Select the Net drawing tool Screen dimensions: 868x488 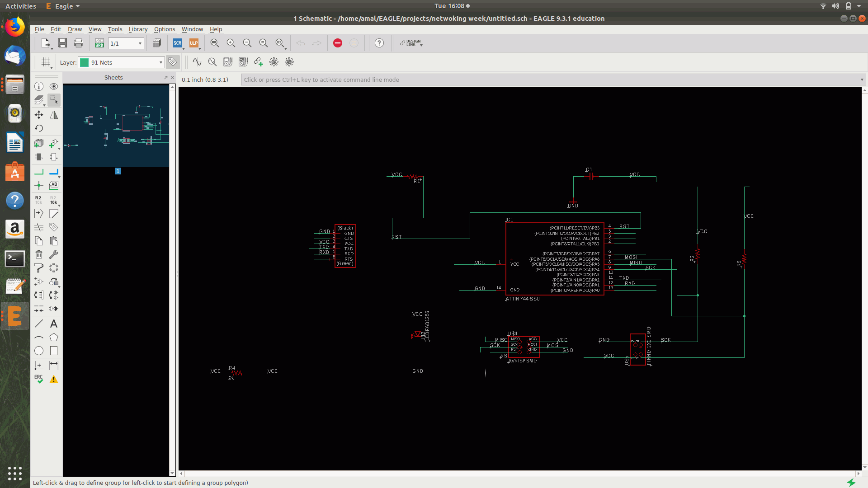point(39,172)
